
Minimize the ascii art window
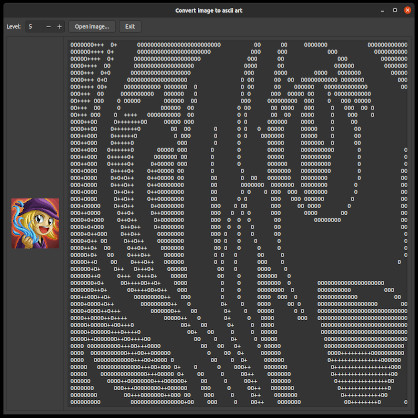click(x=382, y=11)
